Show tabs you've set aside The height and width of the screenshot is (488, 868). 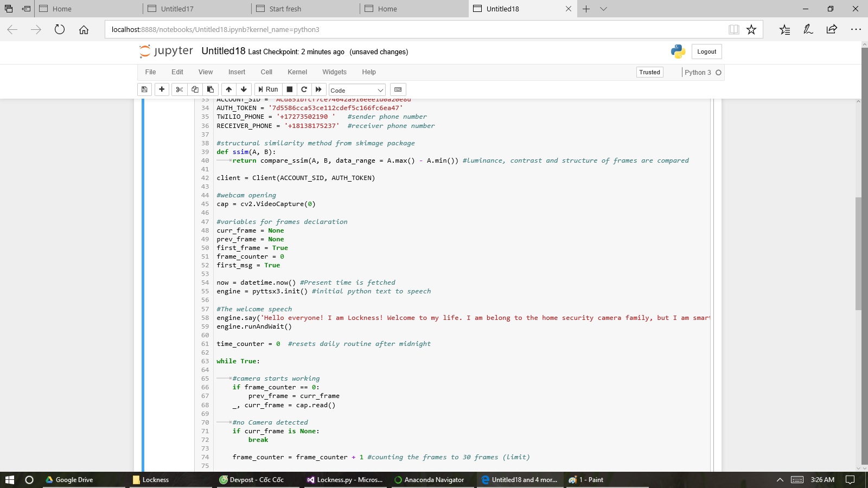9,9
